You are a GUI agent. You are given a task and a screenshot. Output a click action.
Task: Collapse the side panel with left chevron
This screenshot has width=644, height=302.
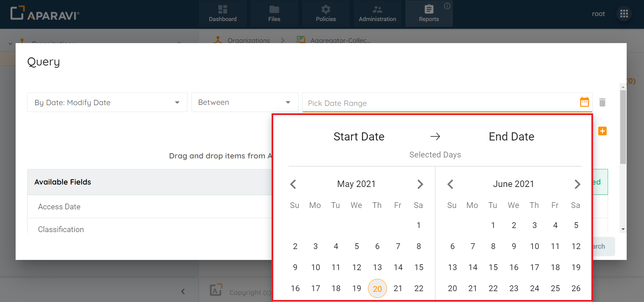click(183, 291)
